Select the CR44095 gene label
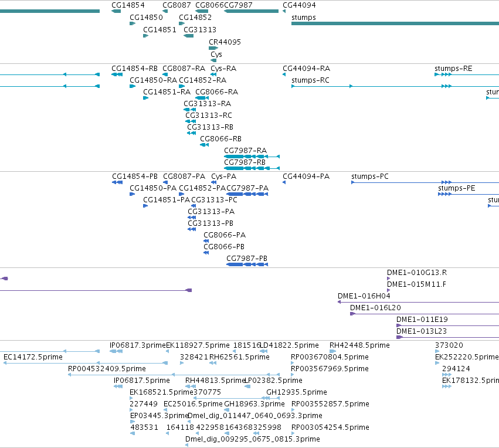Image resolution: width=499 pixels, height=448 pixels. point(225,42)
